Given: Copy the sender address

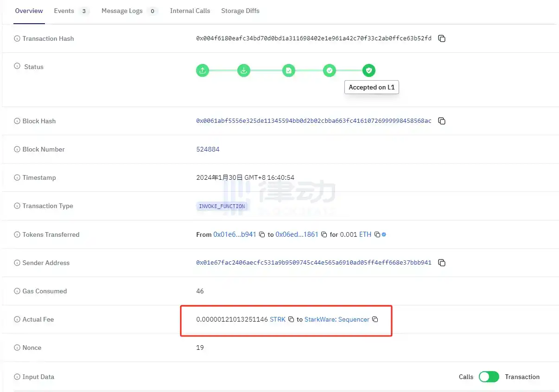Looking at the screenshot, I should pyautogui.click(x=442, y=263).
